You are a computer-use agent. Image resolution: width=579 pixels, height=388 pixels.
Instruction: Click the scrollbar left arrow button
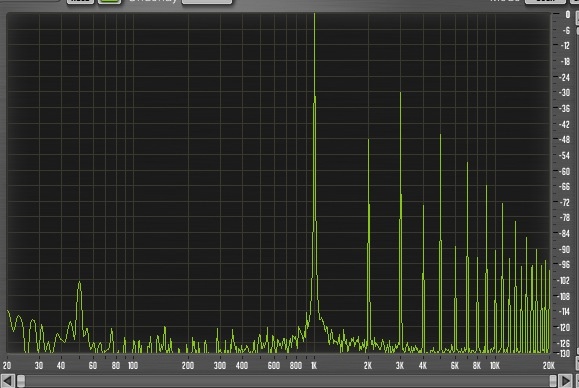8,381
